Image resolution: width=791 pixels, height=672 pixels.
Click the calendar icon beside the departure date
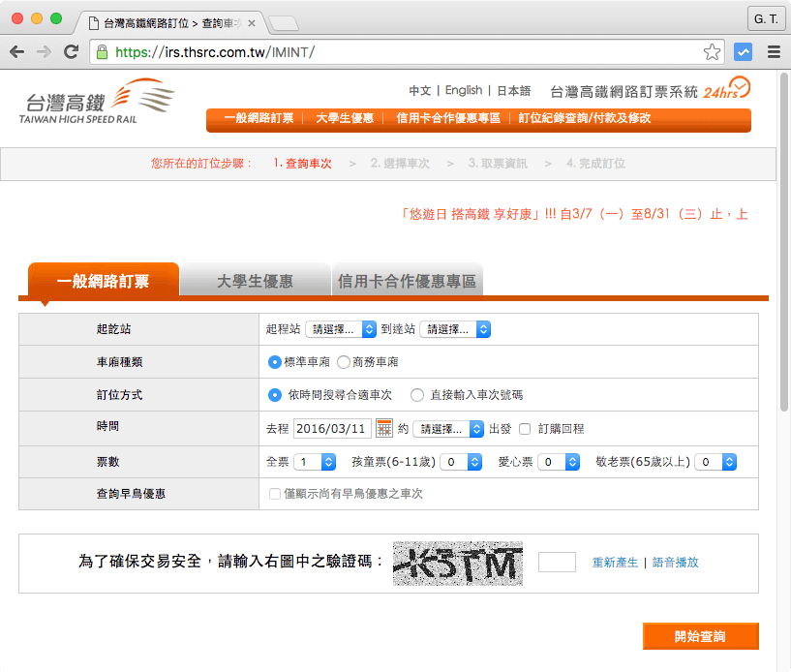pyautogui.click(x=384, y=428)
